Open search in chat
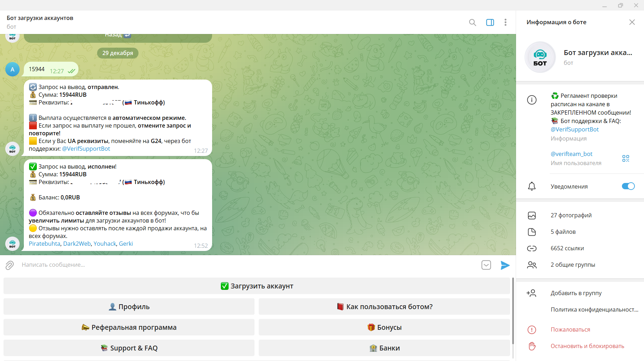This screenshot has width=644, height=361. [x=472, y=22]
